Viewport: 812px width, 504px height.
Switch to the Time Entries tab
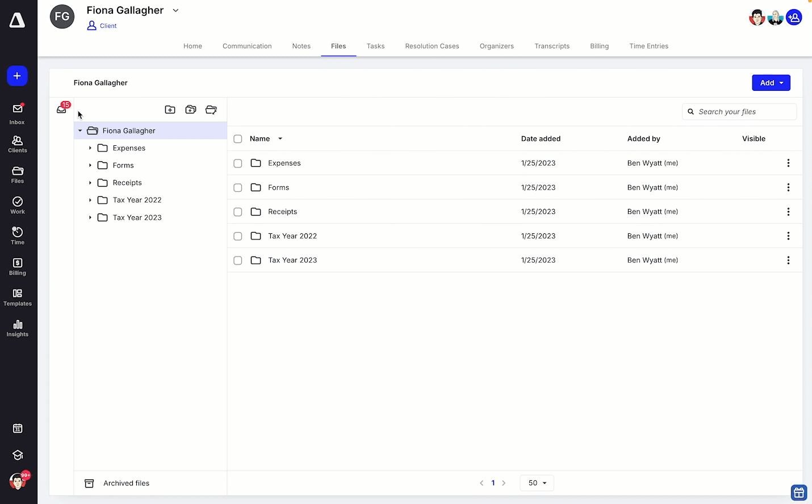649,46
